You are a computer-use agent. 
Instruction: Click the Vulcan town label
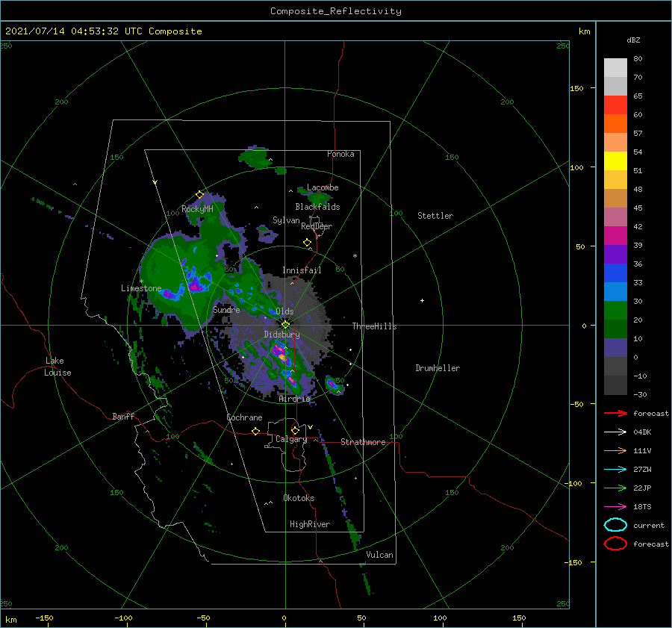[x=379, y=555]
